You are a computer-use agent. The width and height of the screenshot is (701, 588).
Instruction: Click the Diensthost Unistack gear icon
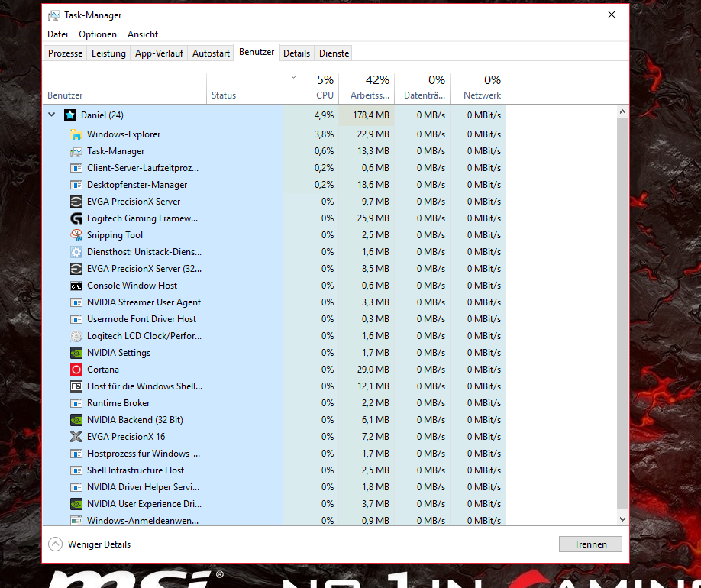(x=76, y=252)
